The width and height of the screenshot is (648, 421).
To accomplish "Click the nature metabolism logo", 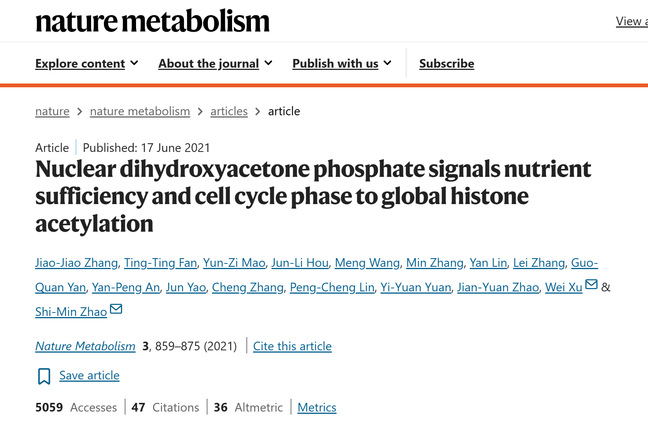I will pyautogui.click(x=152, y=21).
